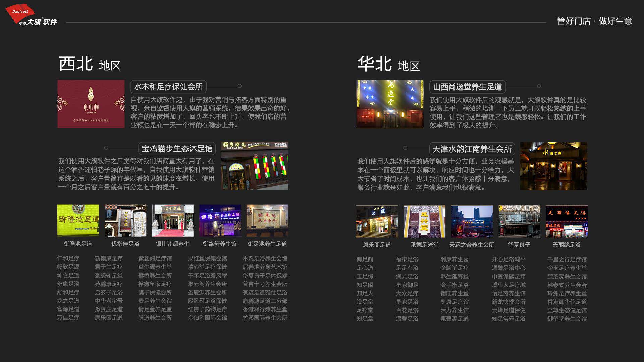Select 康馨源足道二分部 list entry

265,301
